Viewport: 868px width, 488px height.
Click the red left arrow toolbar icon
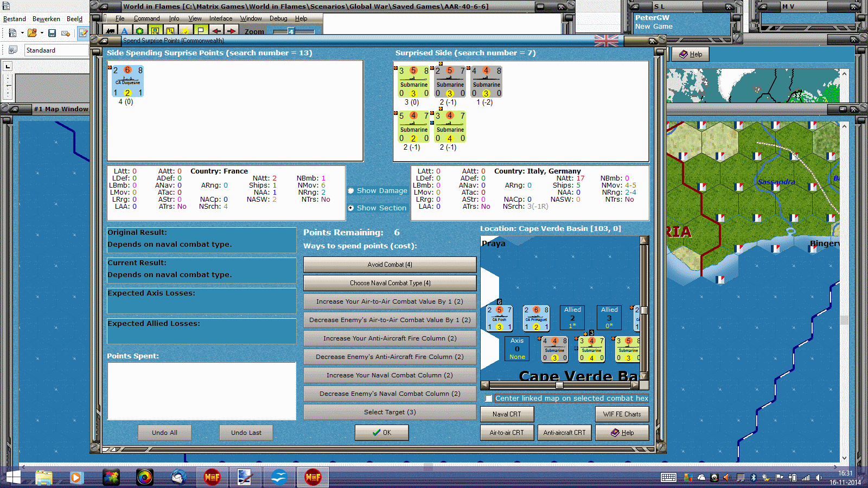[x=216, y=31]
